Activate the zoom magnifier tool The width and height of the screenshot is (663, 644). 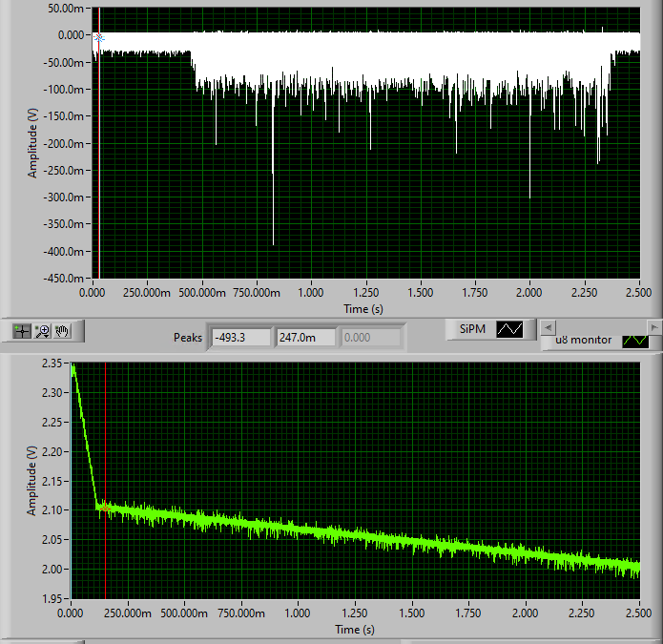[42, 331]
